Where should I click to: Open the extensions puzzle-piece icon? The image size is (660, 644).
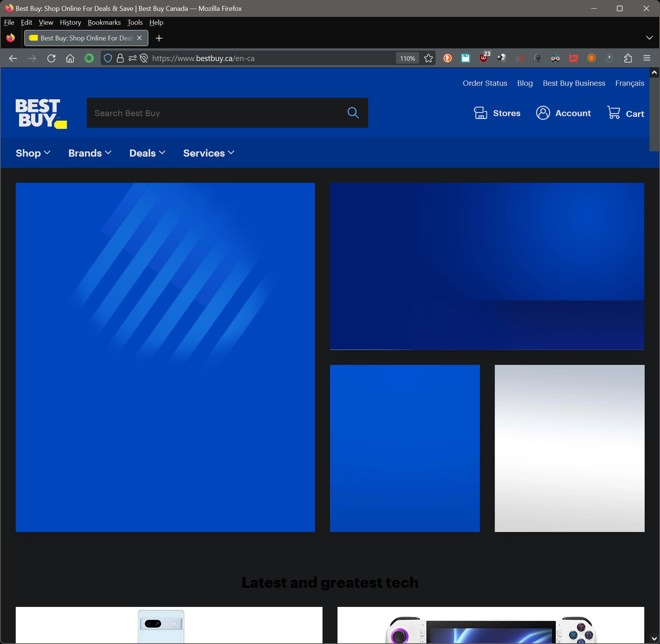628,58
